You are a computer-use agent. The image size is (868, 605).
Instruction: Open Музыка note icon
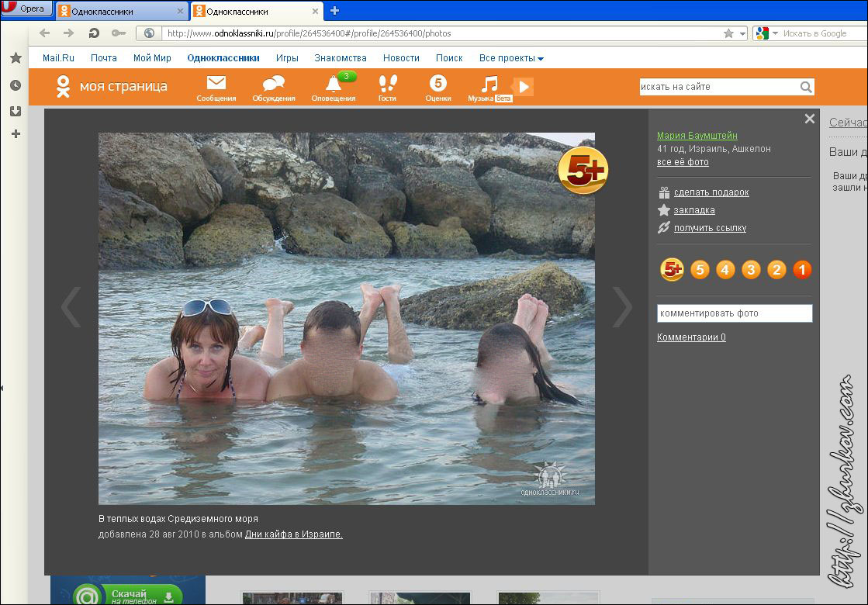pos(489,84)
